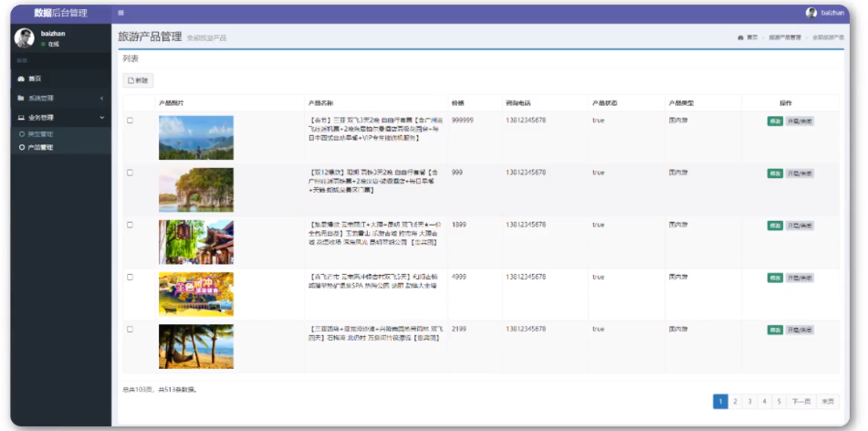Click the beach palm tree product thumbnail

click(195, 346)
